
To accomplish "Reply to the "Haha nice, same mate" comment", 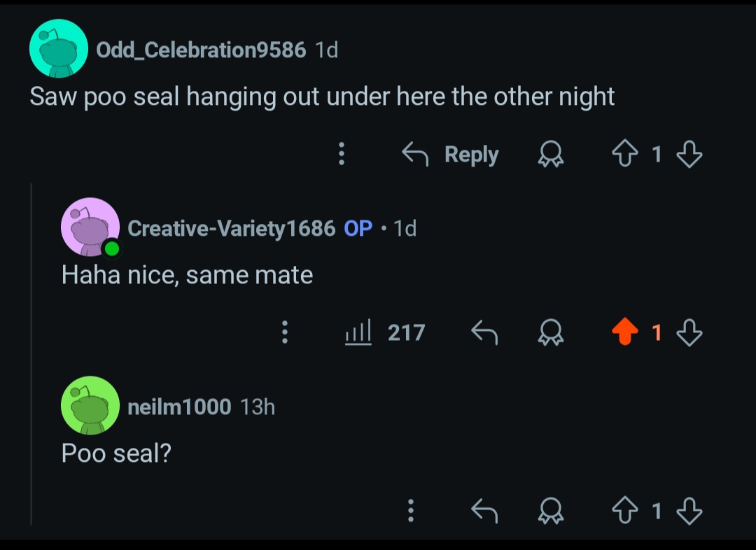I will [484, 332].
